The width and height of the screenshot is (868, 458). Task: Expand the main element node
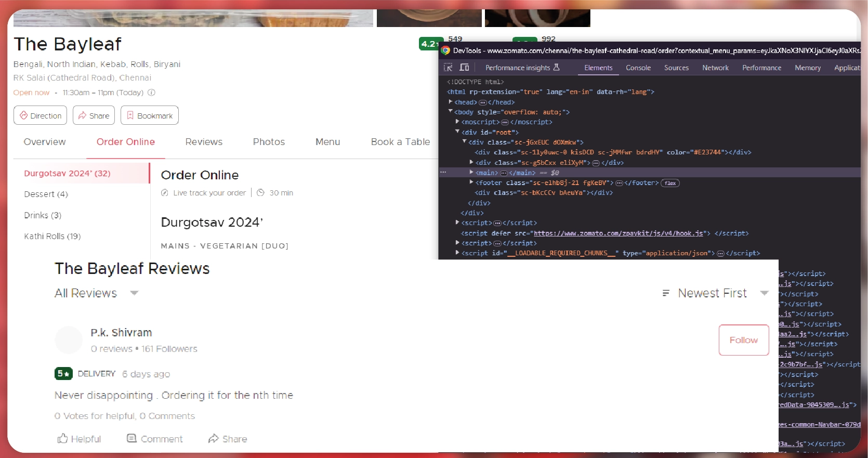(x=471, y=172)
